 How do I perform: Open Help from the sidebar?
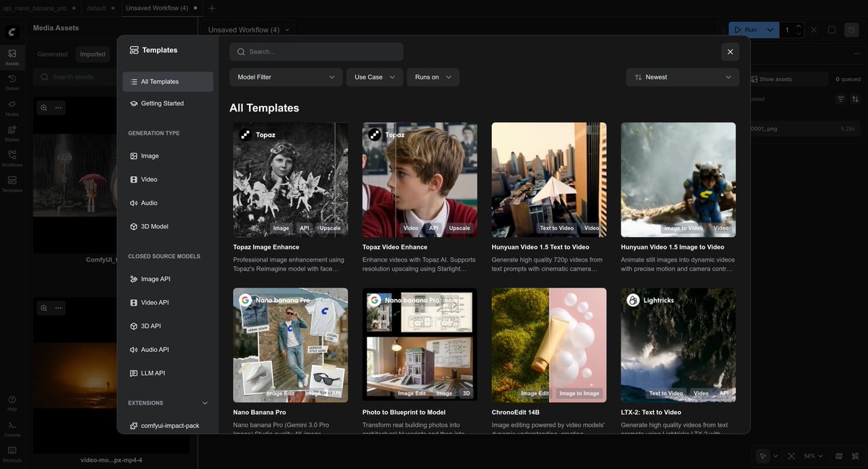tap(12, 403)
